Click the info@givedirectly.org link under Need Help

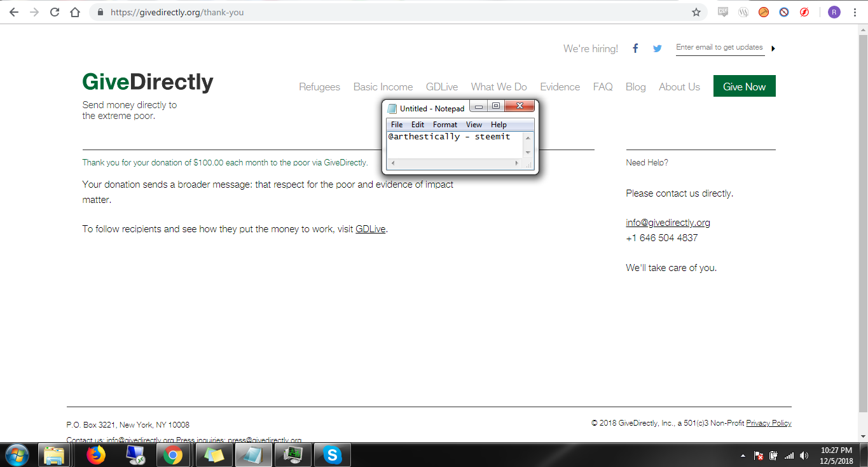tap(668, 223)
